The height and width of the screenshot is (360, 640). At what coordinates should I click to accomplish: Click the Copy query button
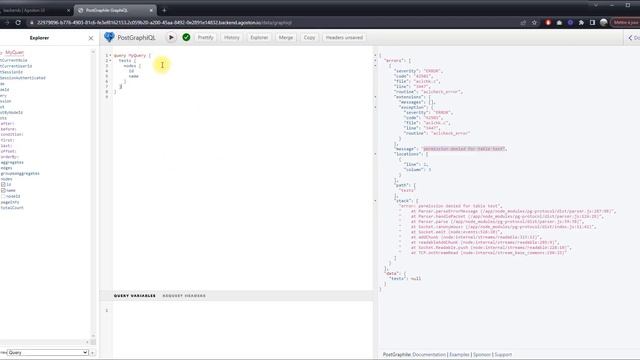(x=309, y=38)
